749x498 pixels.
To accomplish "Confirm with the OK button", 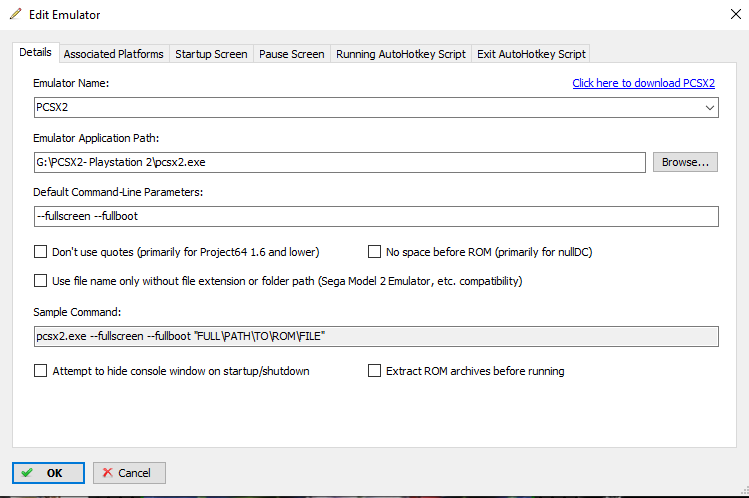I will 48,473.
